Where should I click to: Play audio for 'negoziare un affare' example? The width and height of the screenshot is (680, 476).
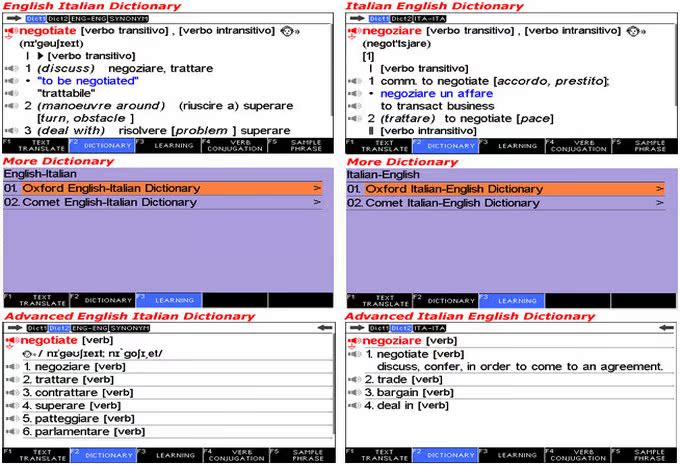(x=355, y=93)
